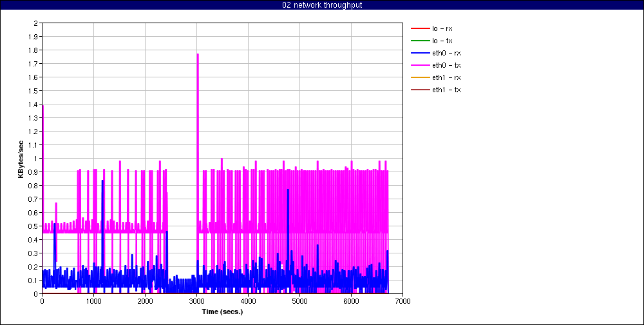Click the y-axis tick label 1.3
This screenshot has width=644, height=325.
point(33,117)
